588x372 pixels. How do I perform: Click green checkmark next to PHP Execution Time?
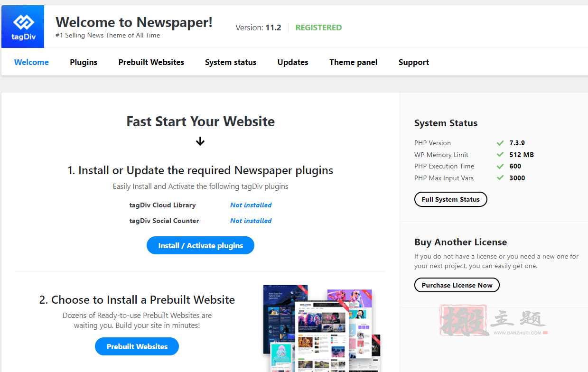coord(500,166)
